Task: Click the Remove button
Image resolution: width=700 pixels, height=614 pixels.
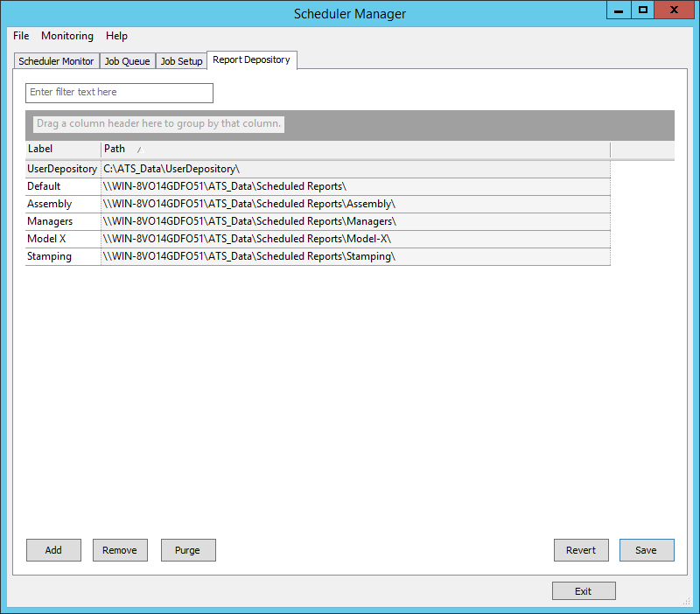Action: (x=120, y=550)
